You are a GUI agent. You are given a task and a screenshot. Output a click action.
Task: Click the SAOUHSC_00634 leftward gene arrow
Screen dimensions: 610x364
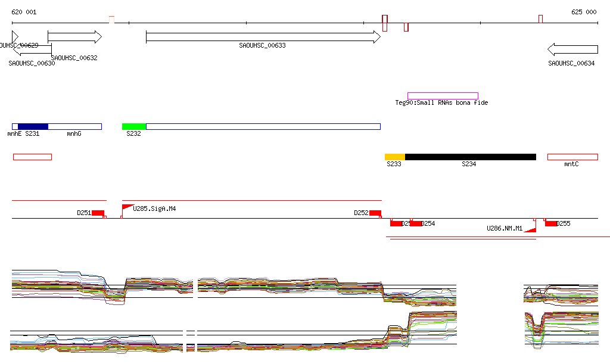coord(572,49)
